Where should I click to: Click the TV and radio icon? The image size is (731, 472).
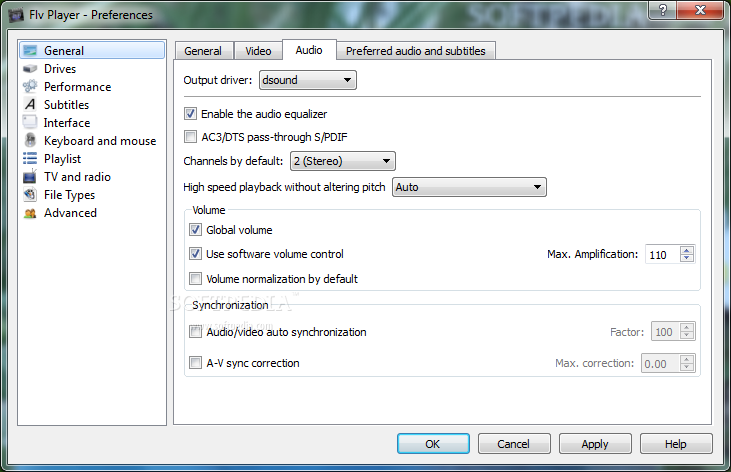point(30,177)
